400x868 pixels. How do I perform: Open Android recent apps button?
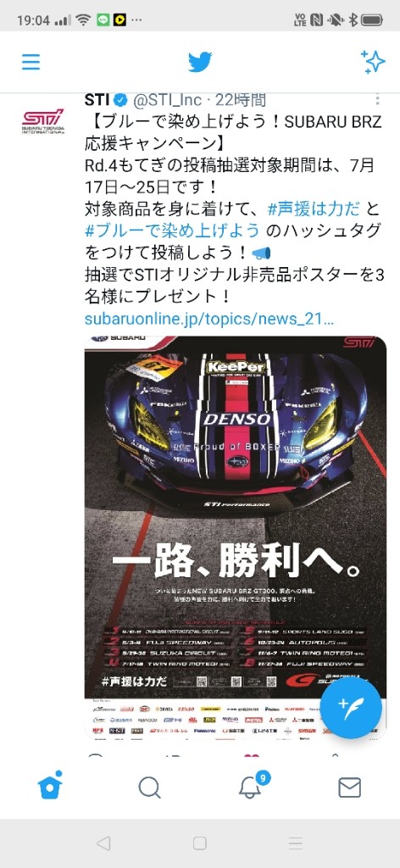tap(296, 843)
